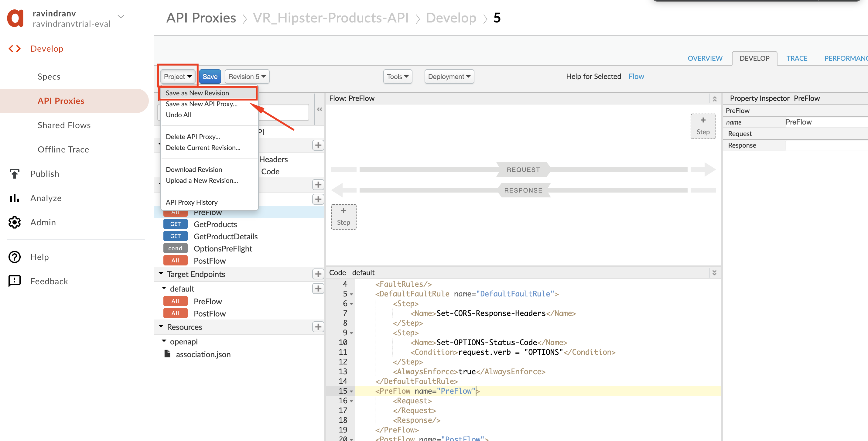The image size is (868, 441).
Task: Add a step in request flow
Action: (703, 126)
